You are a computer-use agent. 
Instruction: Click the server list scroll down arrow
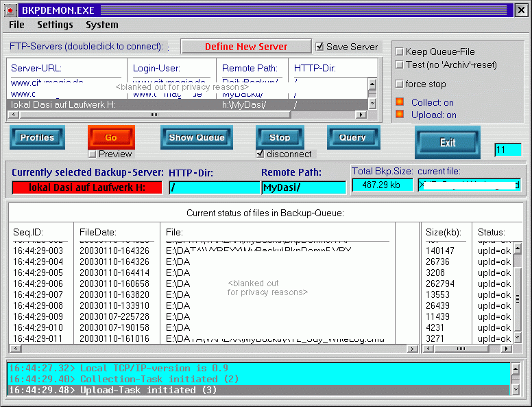(x=372, y=103)
